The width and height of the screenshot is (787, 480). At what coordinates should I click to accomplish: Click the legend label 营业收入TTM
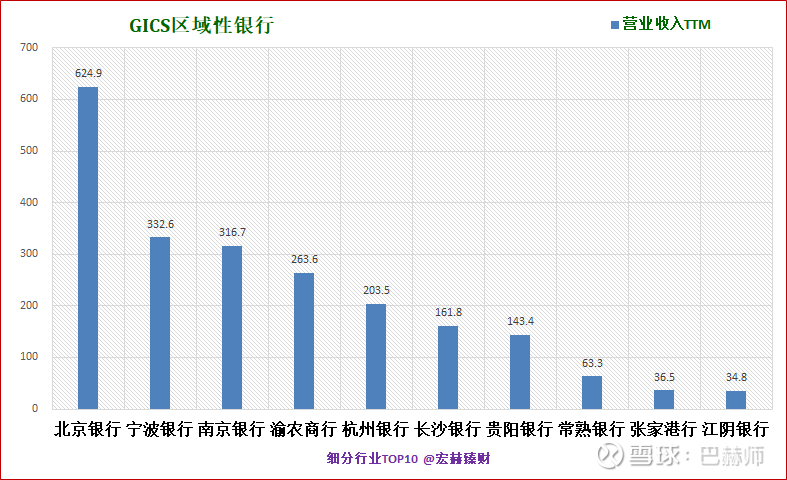(666, 24)
